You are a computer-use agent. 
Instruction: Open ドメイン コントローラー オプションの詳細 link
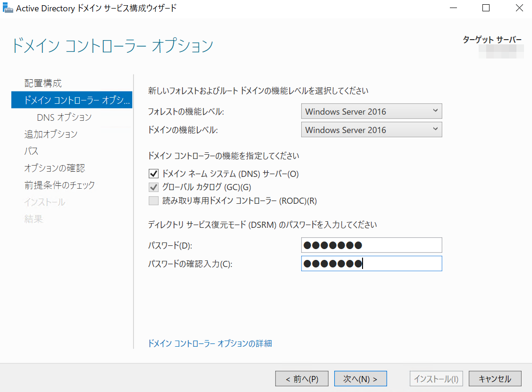[x=210, y=343]
